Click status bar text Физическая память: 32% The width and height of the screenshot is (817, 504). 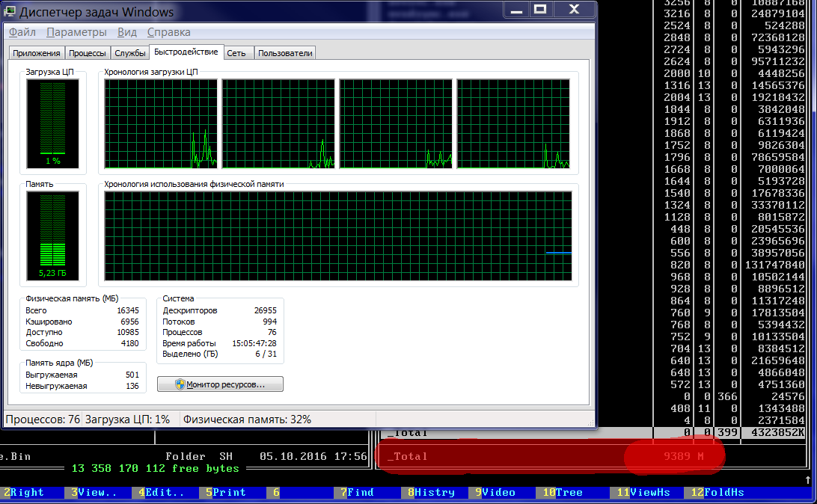247,420
